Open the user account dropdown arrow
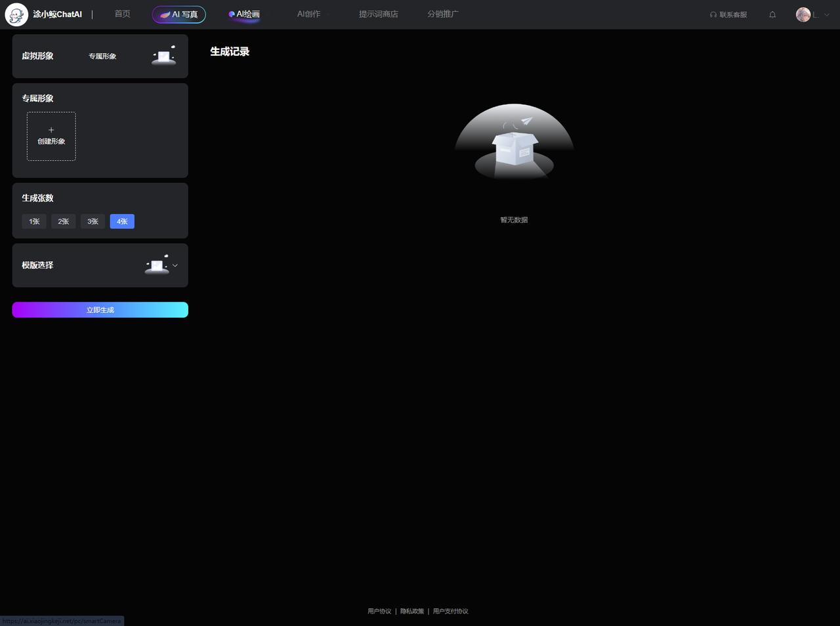The height and width of the screenshot is (626, 840). point(826,14)
